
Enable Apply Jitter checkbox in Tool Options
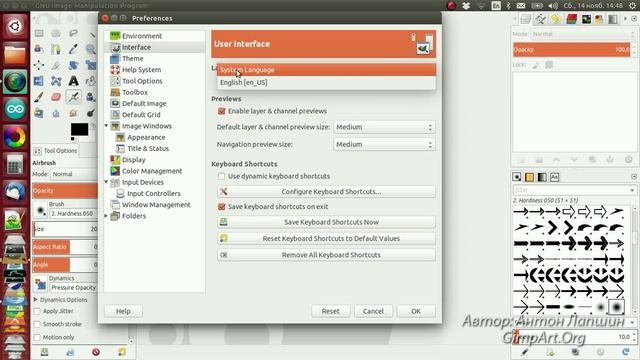(37, 311)
